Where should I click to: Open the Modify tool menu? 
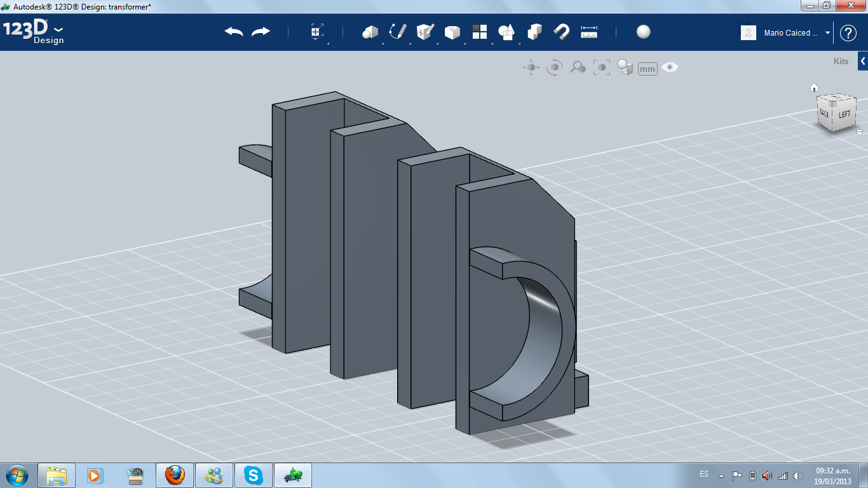[x=452, y=32]
